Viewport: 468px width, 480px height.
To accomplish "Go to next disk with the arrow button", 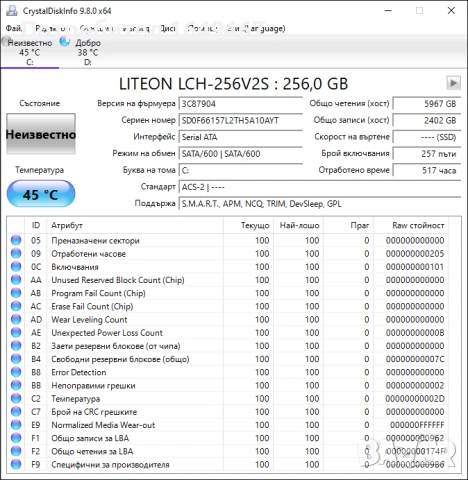I will click(x=453, y=83).
